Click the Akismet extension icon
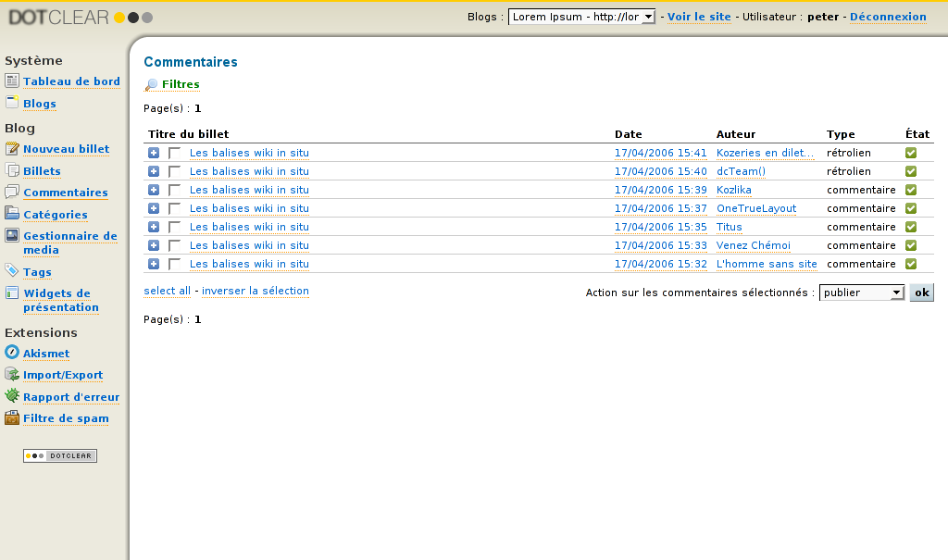948x560 pixels. point(12,353)
